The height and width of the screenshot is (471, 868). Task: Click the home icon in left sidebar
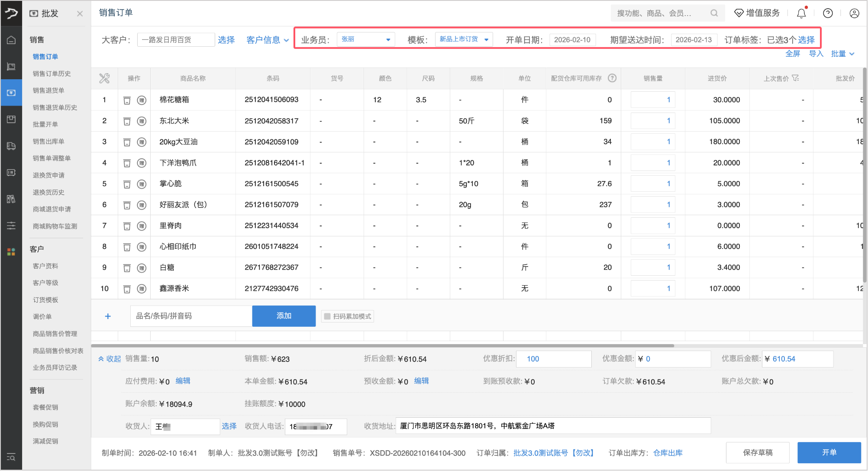(x=11, y=40)
